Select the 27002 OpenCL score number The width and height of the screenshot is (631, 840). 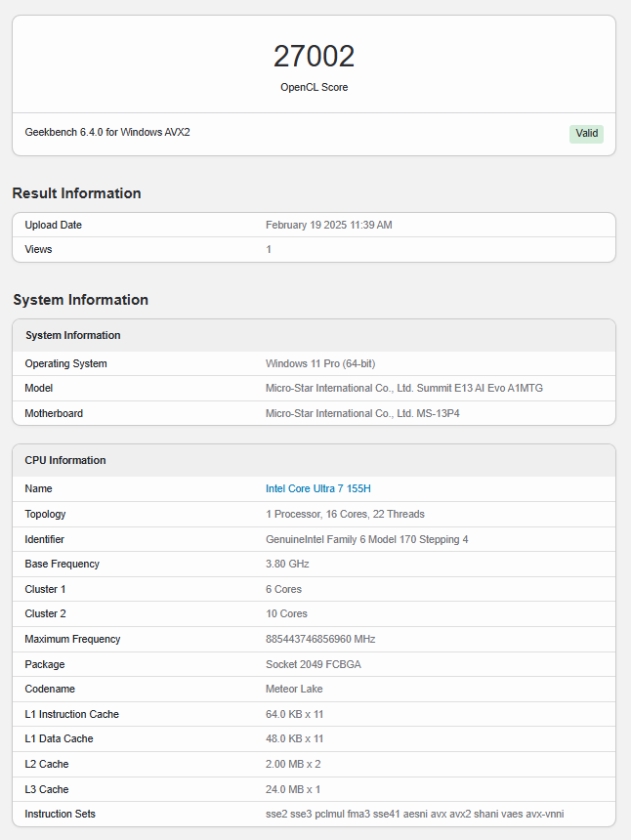click(x=314, y=57)
